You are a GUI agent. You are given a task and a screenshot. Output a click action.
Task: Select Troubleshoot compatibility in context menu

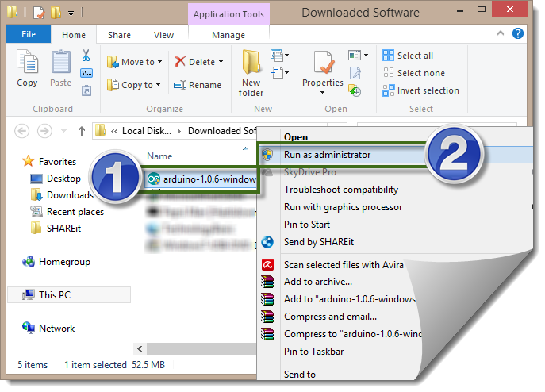pyautogui.click(x=341, y=190)
